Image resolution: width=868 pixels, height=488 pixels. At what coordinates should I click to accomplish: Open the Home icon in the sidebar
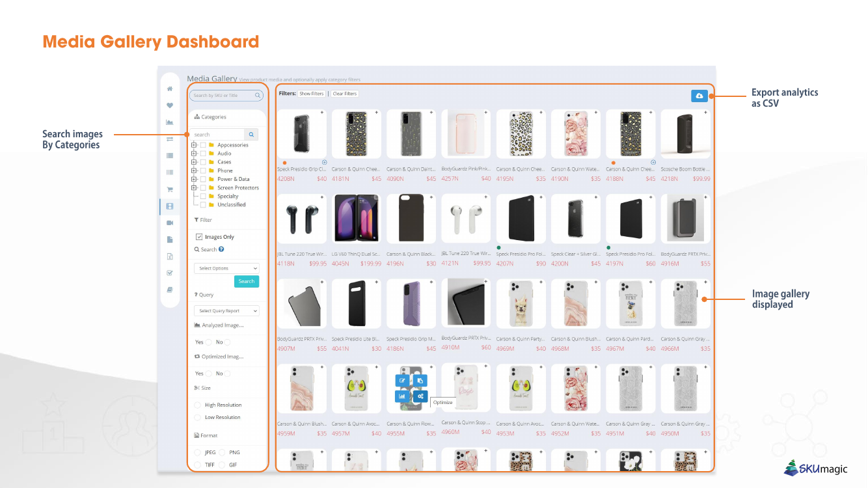click(170, 88)
